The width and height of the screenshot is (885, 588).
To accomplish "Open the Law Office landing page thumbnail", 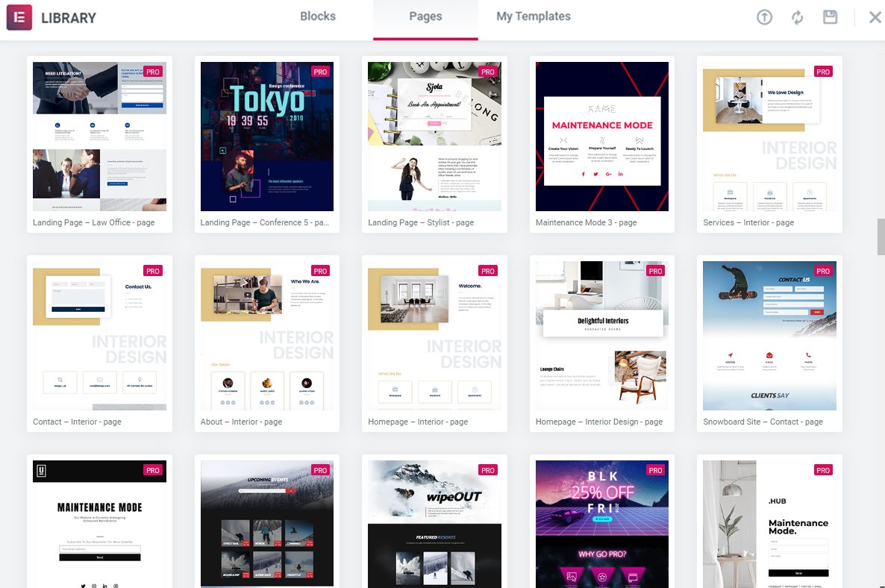I will point(99,137).
